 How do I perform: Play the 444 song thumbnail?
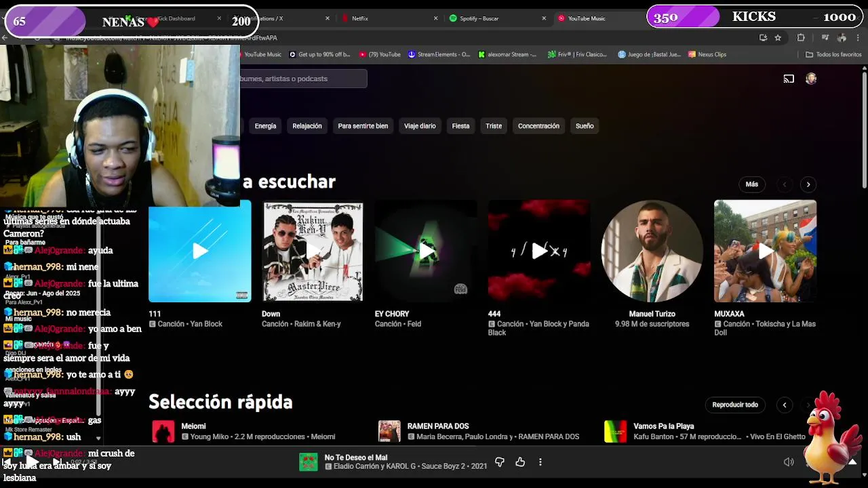coord(539,251)
